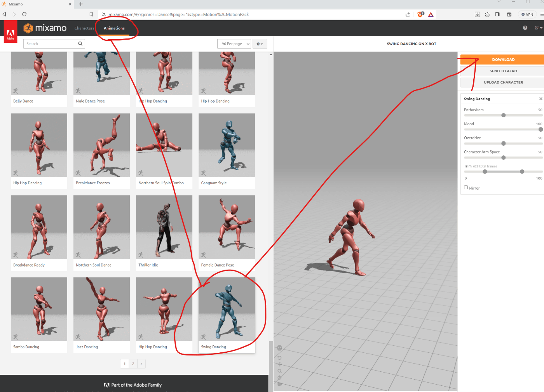Open the 96 Per page dropdown
Viewport: 544px width, 392px height.
click(x=234, y=44)
